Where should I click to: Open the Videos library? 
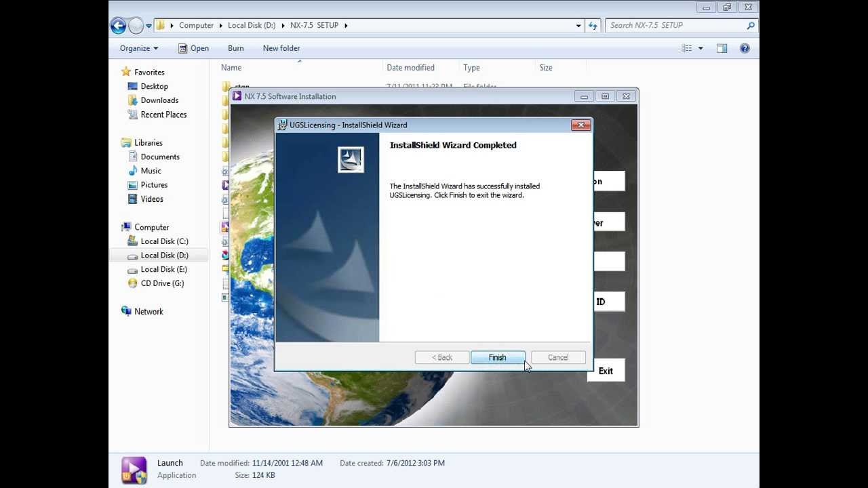coord(152,199)
